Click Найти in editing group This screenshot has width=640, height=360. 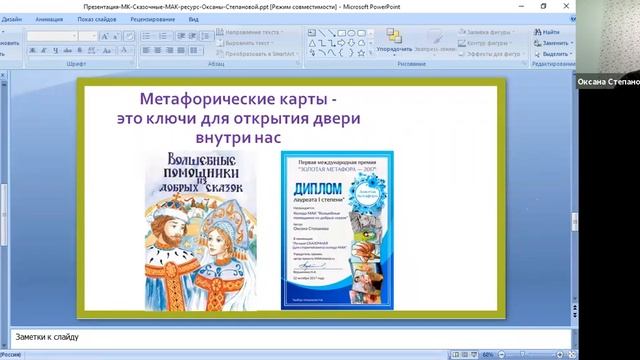pyautogui.click(x=547, y=32)
